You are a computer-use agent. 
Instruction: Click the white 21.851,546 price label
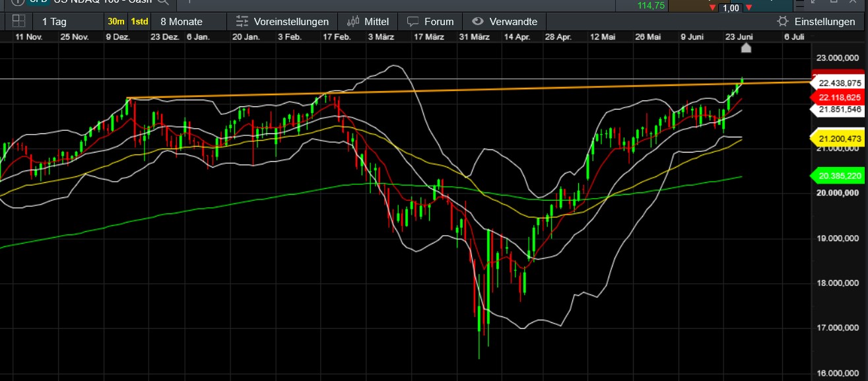tap(838, 110)
